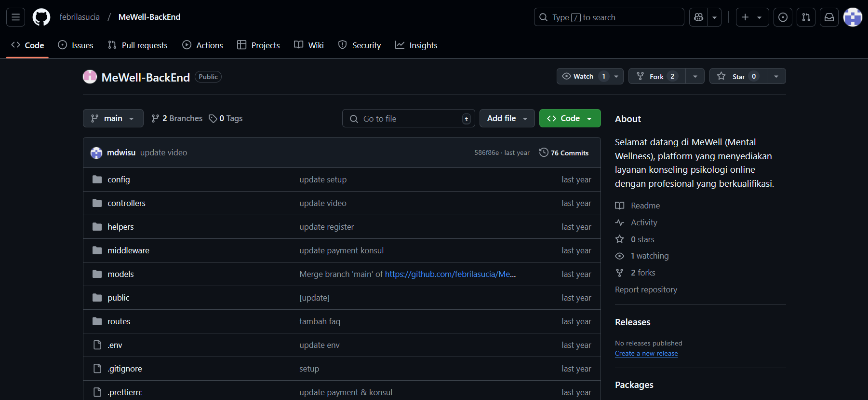Image resolution: width=868 pixels, height=400 pixels.
Task: Switch to the Pull requests tab
Action: pos(138,45)
